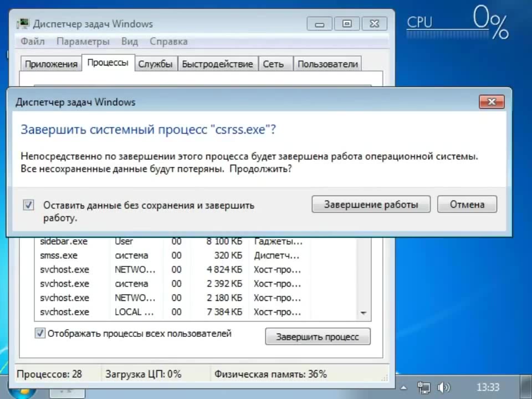532x399 pixels.
Task: Show hidden tray icons arrow
Action: (x=405, y=387)
